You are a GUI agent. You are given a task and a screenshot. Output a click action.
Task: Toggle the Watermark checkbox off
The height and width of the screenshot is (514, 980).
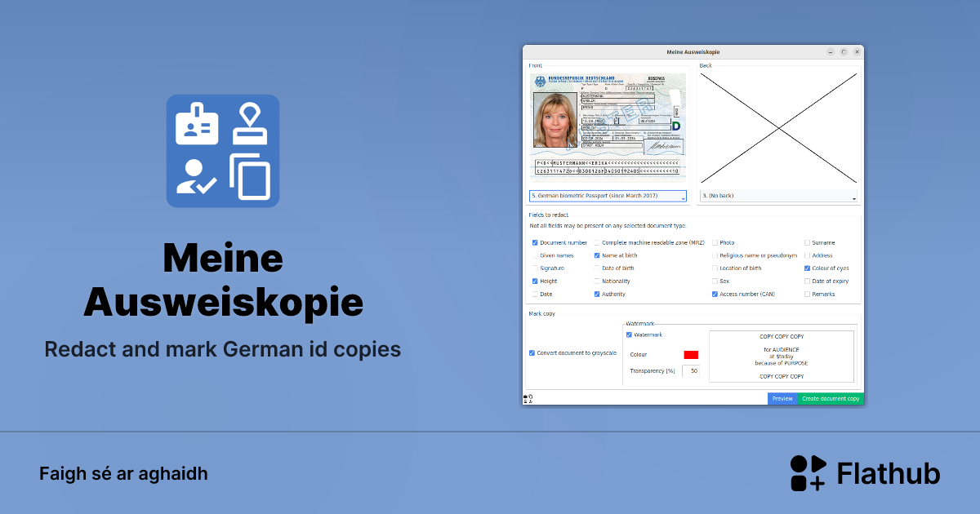[x=629, y=335]
